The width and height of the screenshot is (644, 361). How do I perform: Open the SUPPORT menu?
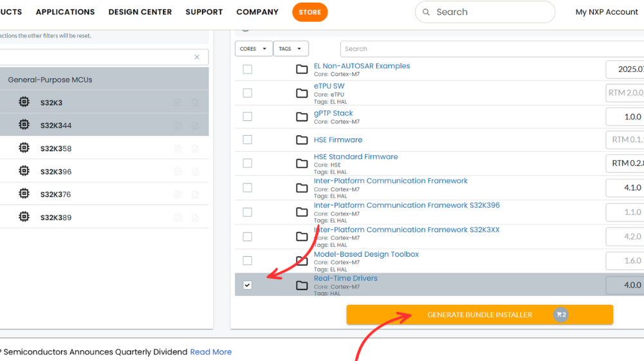coord(204,12)
